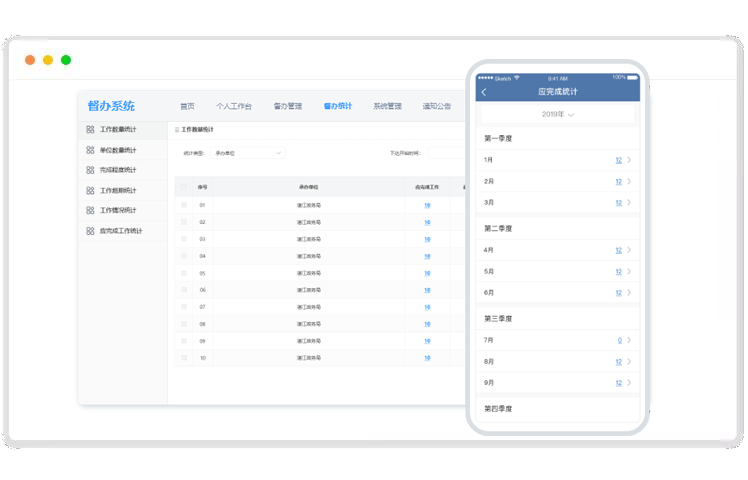Click the green window dot

(66, 60)
